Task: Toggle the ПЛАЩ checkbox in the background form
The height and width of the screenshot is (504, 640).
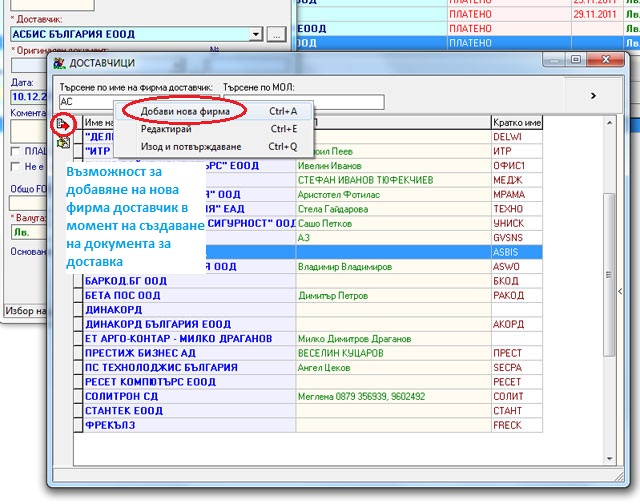Action: [x=16, y=151]
